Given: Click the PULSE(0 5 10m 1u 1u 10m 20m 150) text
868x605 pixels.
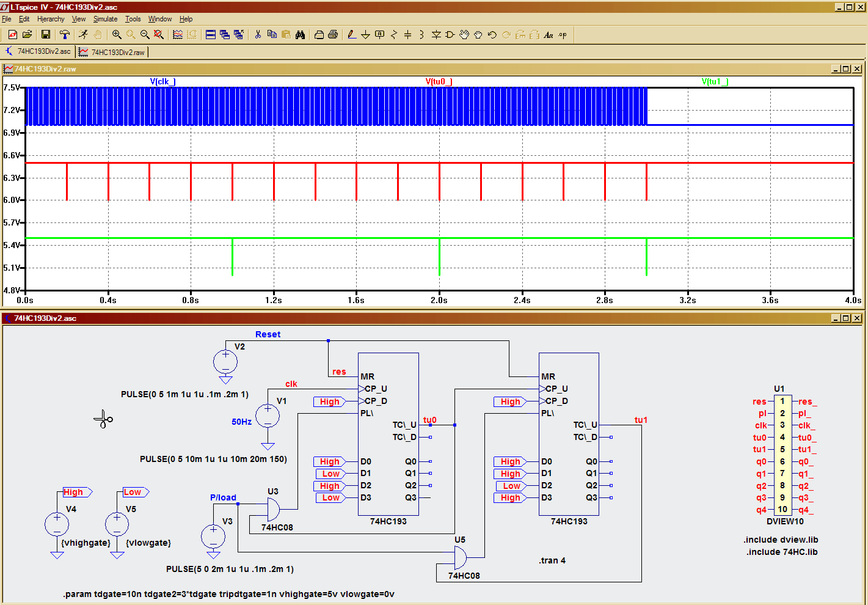Looking at the screenshot, I should [x=213, y=459].
